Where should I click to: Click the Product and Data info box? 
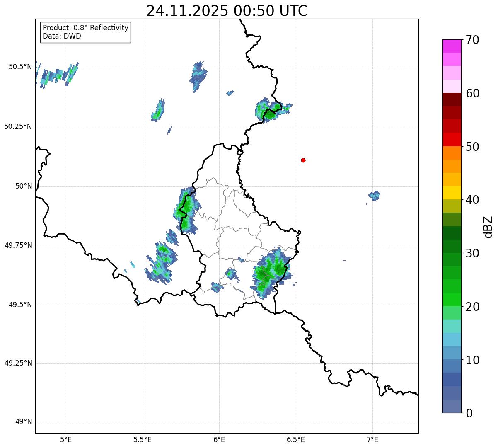86,32
